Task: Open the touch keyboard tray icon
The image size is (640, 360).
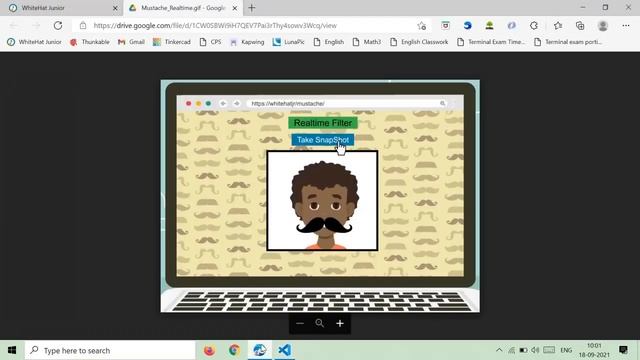Action: 549,350
